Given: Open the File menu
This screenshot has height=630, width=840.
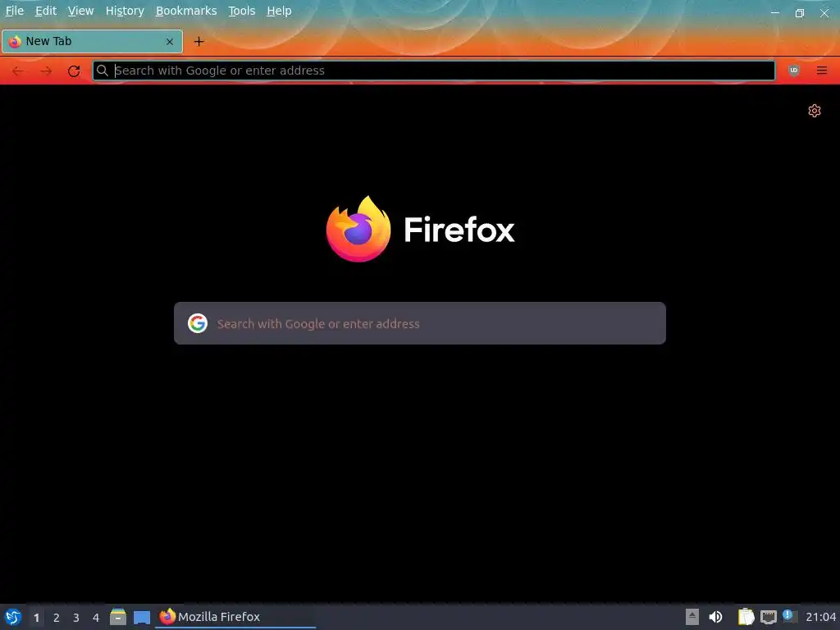Looking at the screenshot, I should 15,11.
